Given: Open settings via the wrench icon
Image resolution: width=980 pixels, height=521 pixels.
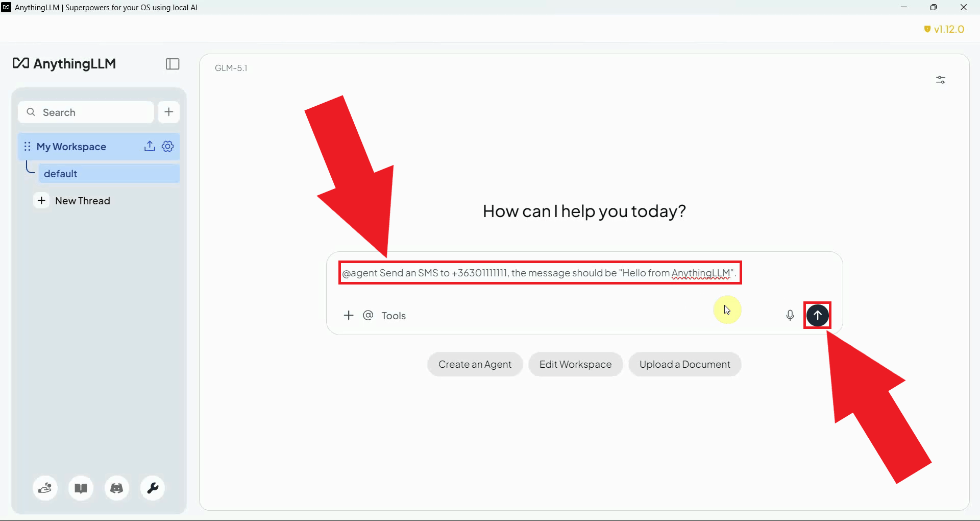Looking at the screenshot, I should tap(153, 488).
